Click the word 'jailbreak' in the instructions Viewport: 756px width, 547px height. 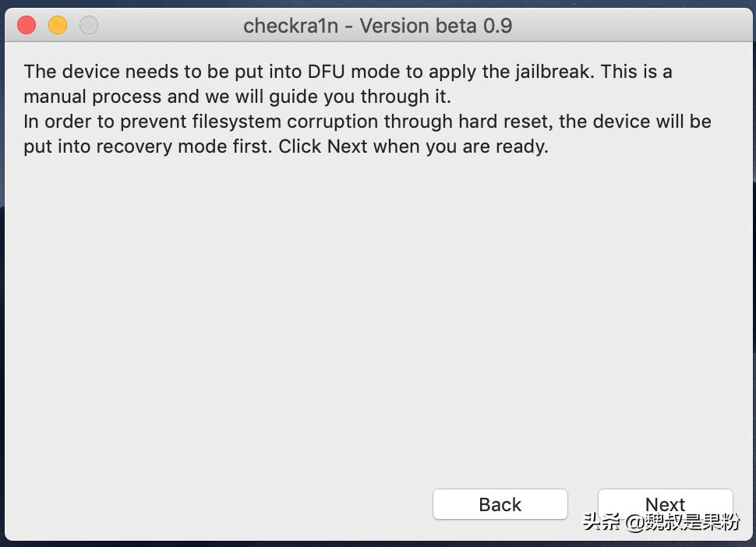click(x=551, y=71)
